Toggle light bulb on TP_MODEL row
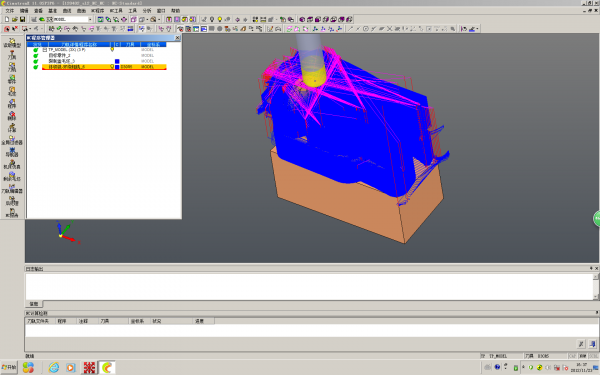Viewport: 600px width, 375px height. click(x=112, y=49)
